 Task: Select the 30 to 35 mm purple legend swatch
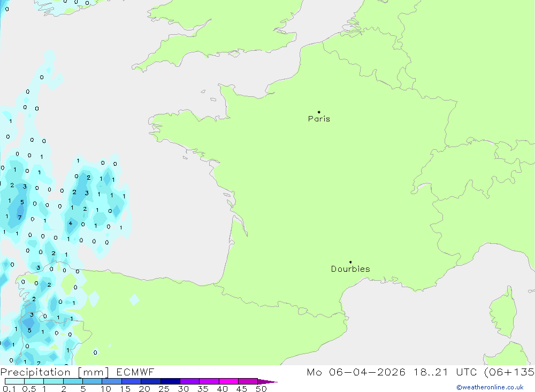coord(189,381)
